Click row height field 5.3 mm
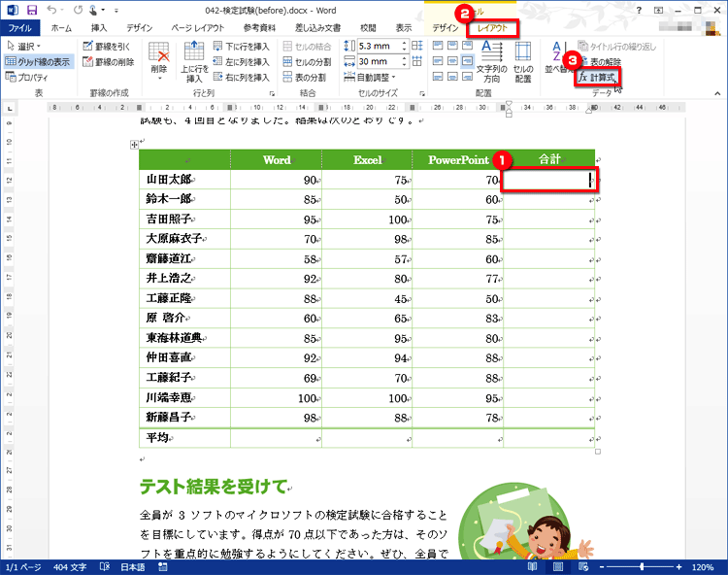Viewport: 728px width, 575px height. click(x=379, y=46)
